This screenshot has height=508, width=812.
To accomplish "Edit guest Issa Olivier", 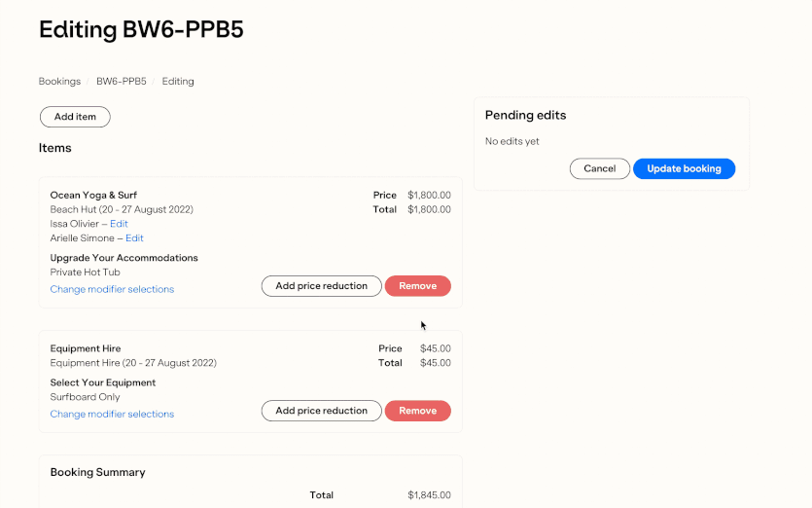I will click(119, 224).
